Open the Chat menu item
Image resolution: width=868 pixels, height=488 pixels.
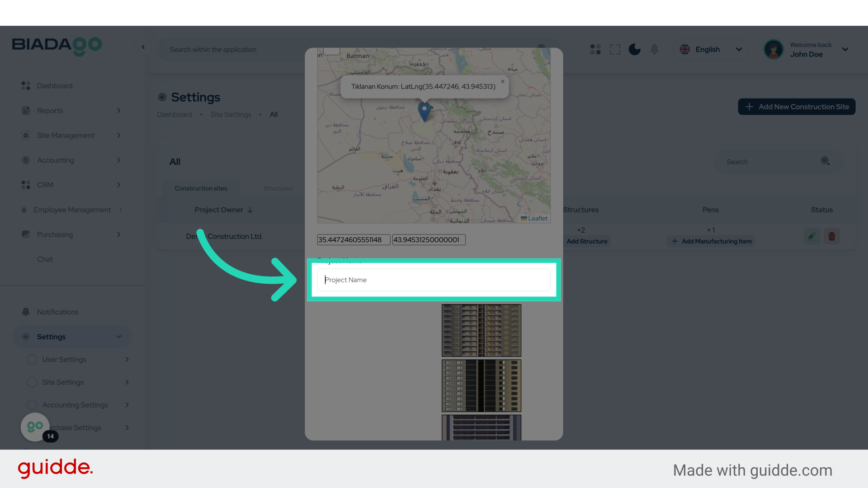[x=45, y=259]
